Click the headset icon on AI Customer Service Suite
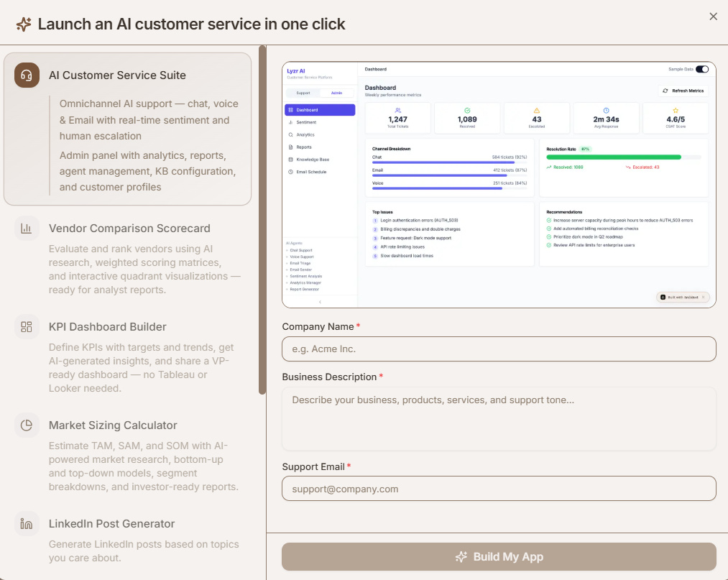The width and height of the screenshot is (728, 580). pos(27,75)
